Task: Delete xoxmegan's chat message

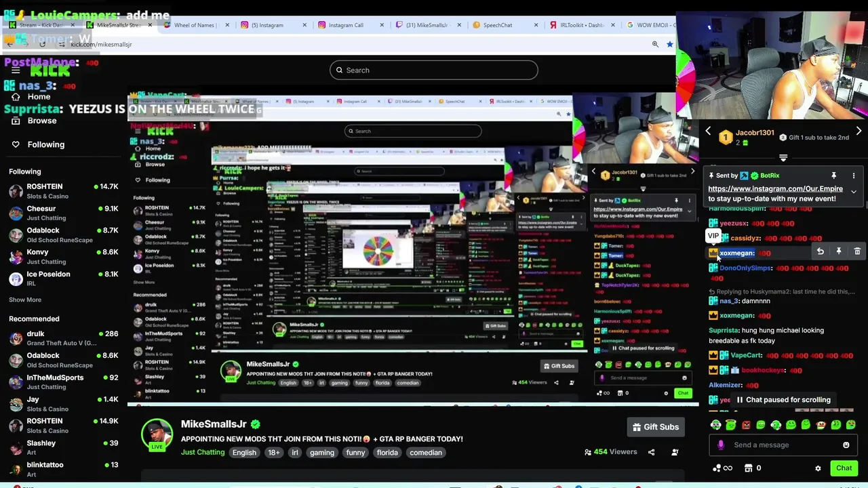Action: [x=857, y=251]
